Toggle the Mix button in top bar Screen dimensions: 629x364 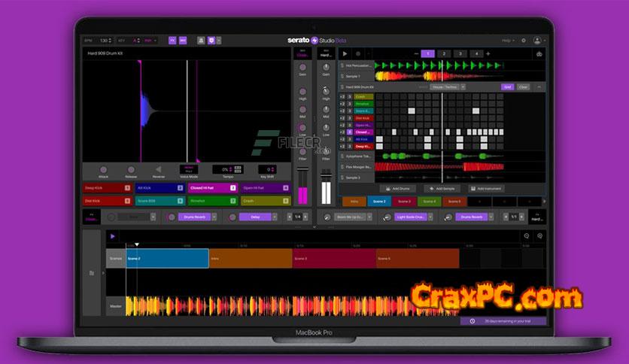pyautogui.click(x=183, y=40)
